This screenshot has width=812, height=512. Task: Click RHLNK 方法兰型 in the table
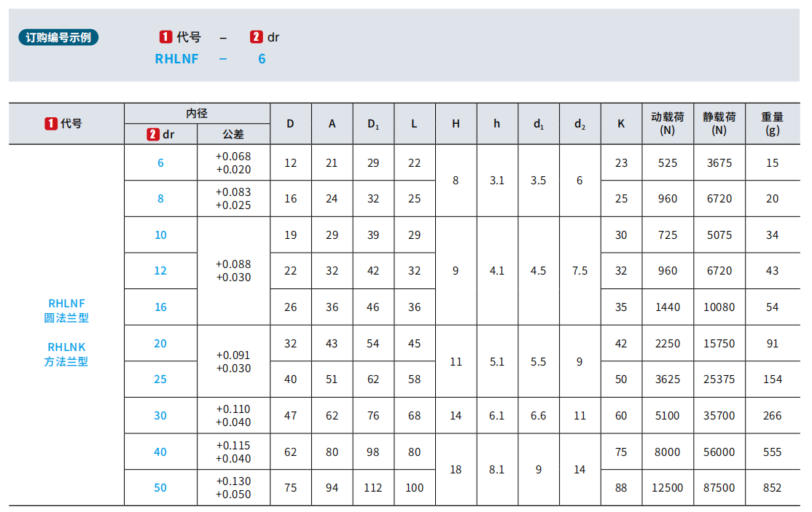[66, 354]
